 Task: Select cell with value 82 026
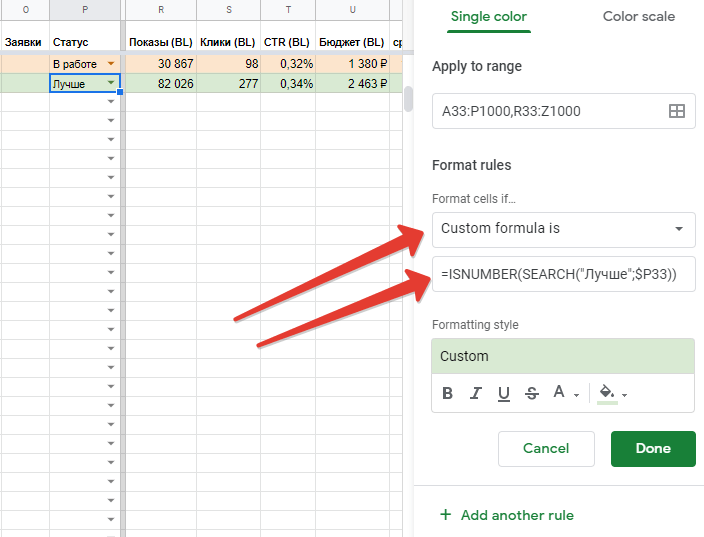[161, 84]
